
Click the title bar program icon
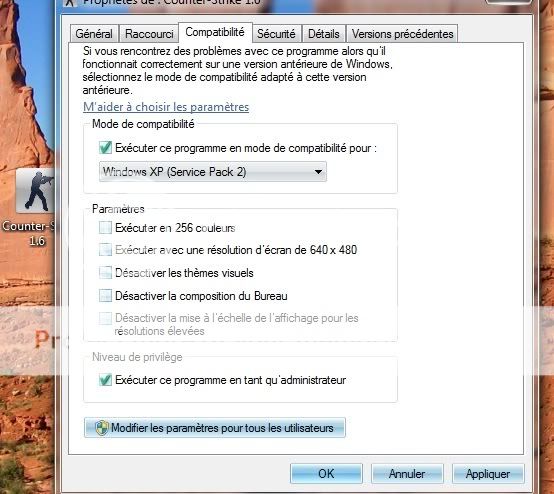click(71, 3)
